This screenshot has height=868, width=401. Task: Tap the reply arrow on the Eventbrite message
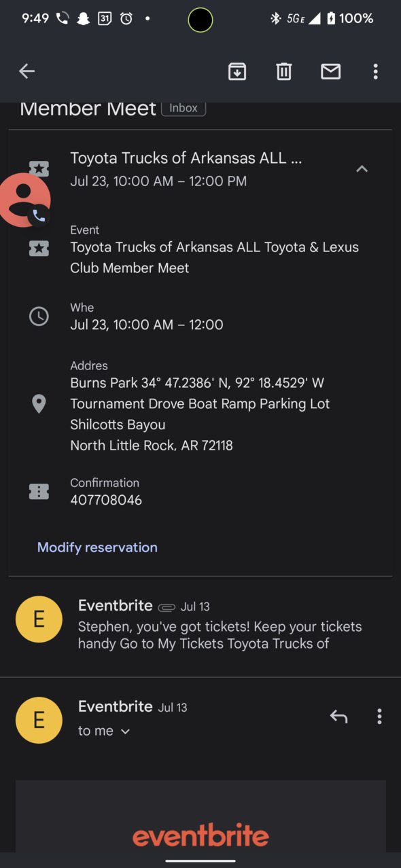[338, 717]
